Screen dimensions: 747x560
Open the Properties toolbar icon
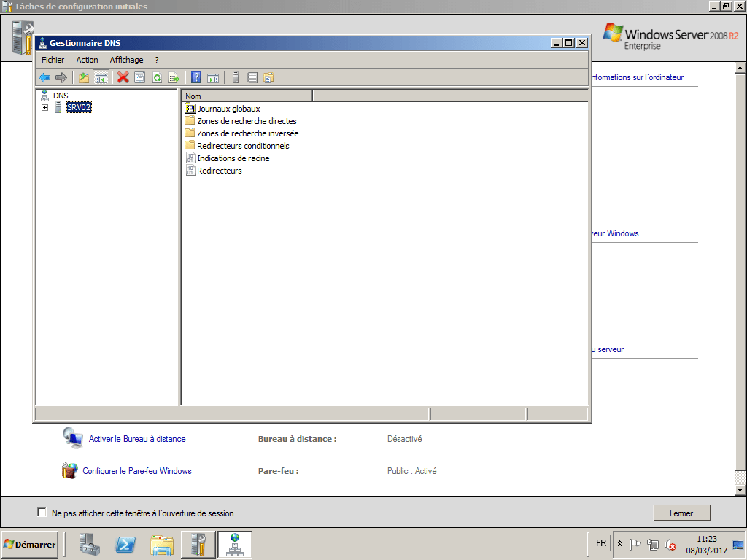click(x=140, y=77)
